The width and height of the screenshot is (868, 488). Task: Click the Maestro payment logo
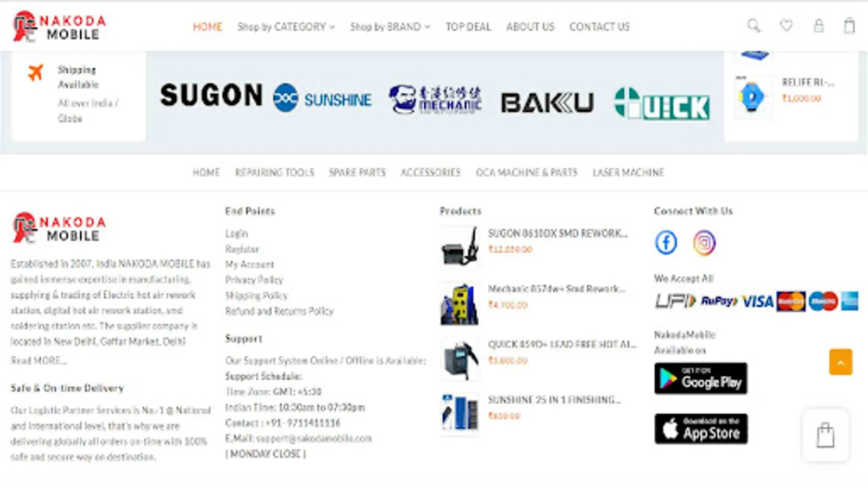tap(823, 301)
